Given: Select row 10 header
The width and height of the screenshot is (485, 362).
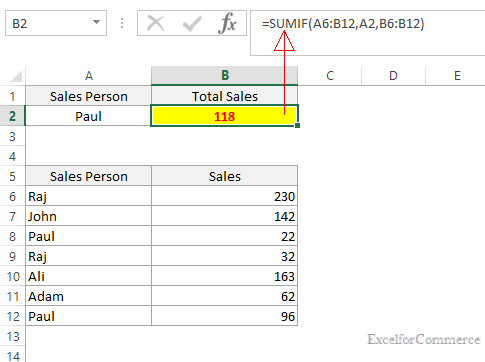Looking at the screenshot, I should [x=12, y=276].
